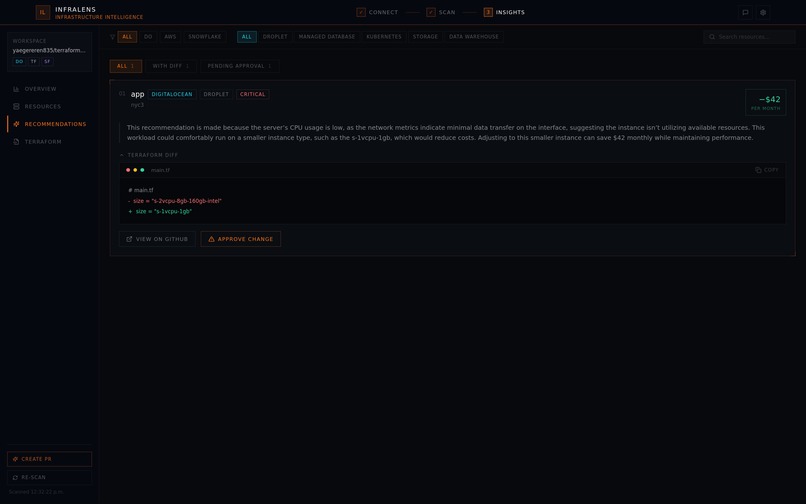Image resolution: width=806 pixels, height=504 pixels.
Task: Click the Re-scan refresh icon
Action: [15, 477]
